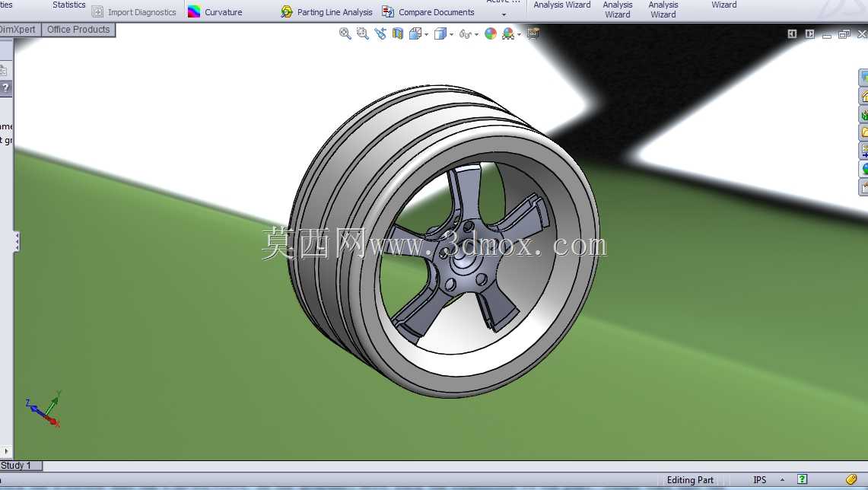Expand the Display Style dropdown arrow

pos(451,35)
